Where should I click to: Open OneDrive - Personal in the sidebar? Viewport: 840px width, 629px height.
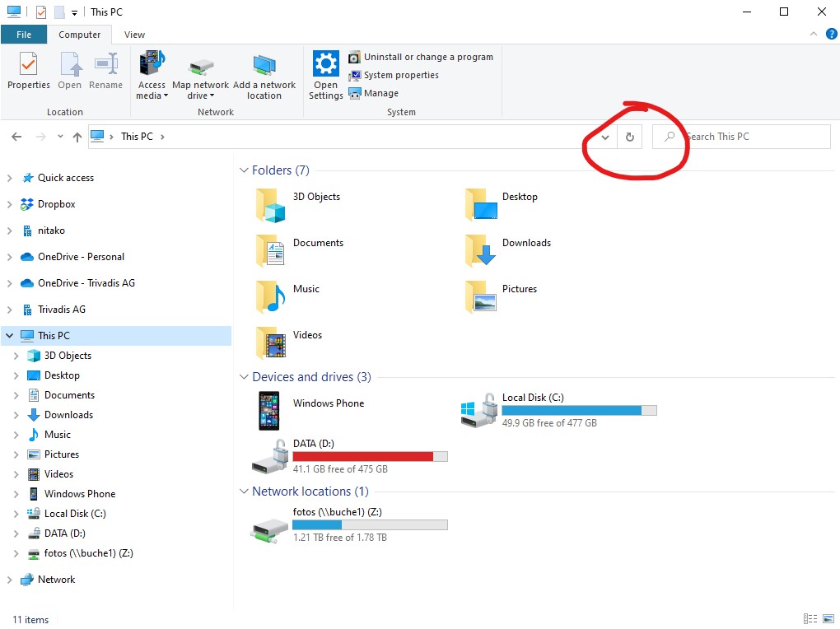pyautogui.click(x=81, y=257)
